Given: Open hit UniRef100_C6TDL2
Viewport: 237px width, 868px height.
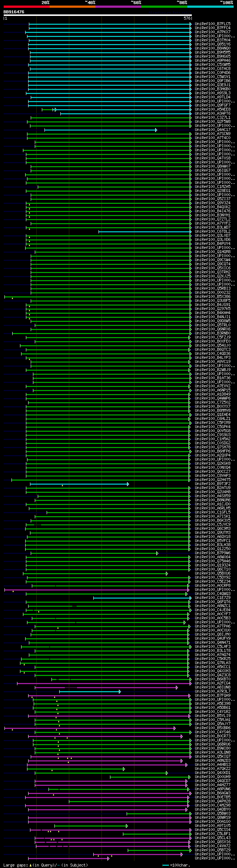Looking at the screenshot, I should [213, 232].
